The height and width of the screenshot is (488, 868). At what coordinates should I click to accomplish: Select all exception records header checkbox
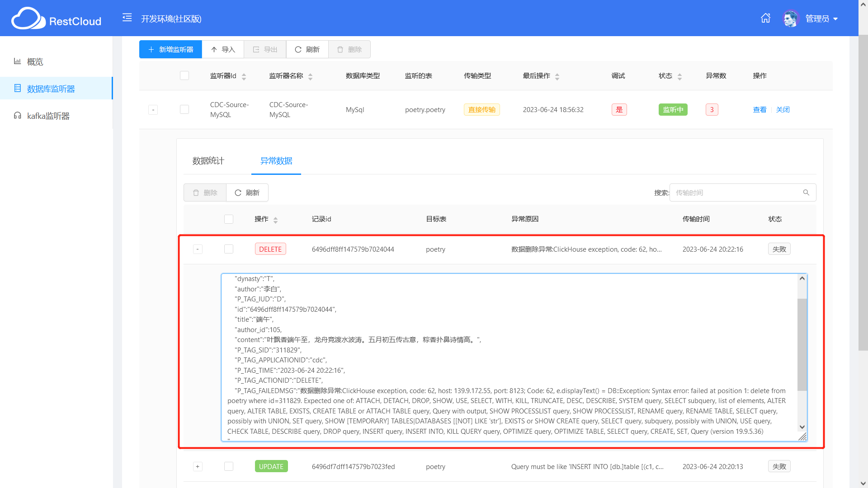[x=229, y=219]
